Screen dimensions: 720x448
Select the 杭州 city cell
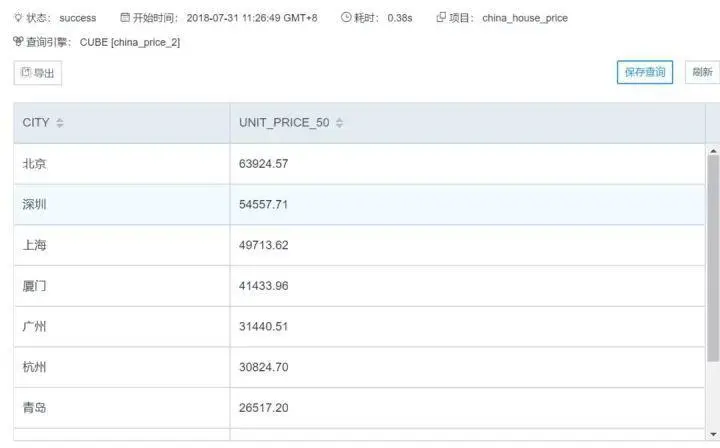tap(122, 367)
